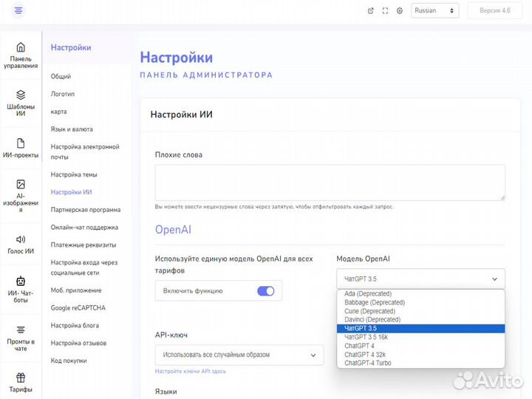Viewport: 532px width, 399px height.
Task: Grab the Плохие слова textarea resize handle
Action: (x=502, y=197)
